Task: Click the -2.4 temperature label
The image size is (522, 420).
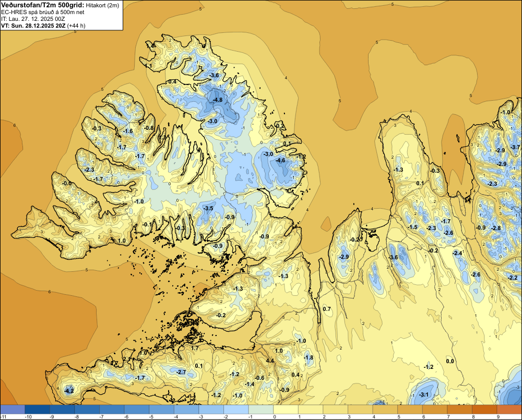Action: [457, 253]
